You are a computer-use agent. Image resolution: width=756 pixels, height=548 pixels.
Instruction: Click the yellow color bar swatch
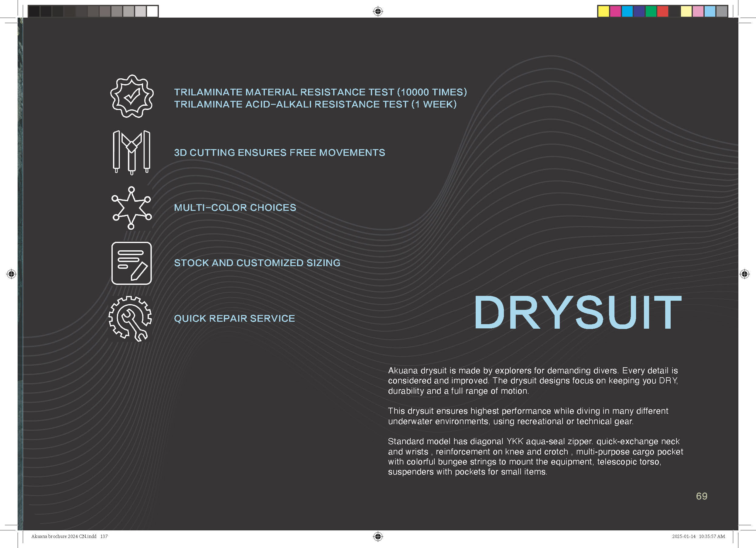(x=603, y=11)
